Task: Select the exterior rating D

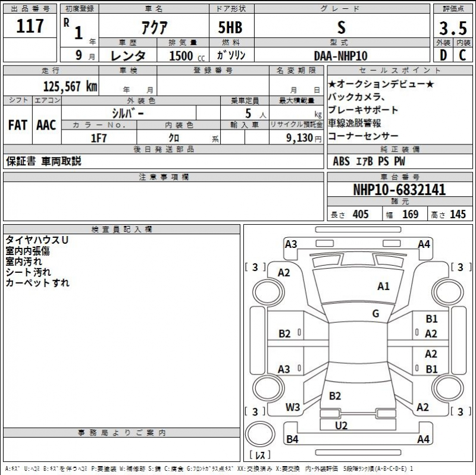Action: tap(443, 55)
